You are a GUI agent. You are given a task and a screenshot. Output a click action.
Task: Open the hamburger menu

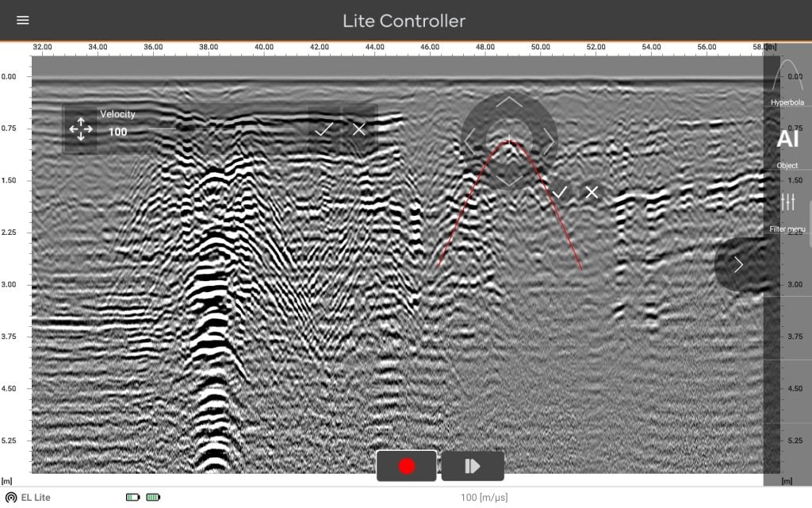point(23,20)
